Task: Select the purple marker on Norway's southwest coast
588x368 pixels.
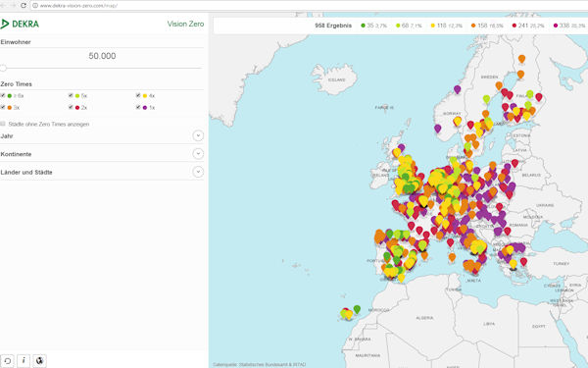Action: (438, 129)
